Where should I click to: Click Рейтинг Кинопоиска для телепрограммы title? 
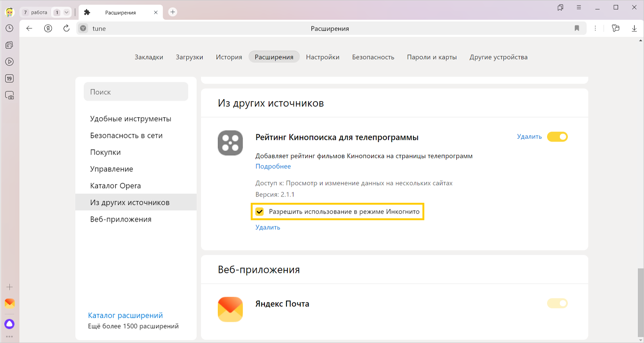click(337, 137)
